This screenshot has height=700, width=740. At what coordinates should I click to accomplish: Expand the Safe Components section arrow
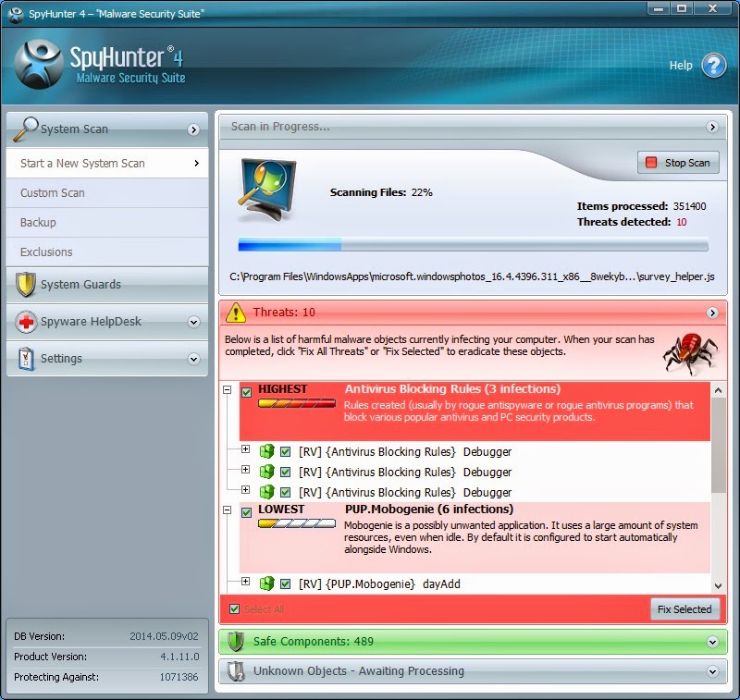pos(712,642)
